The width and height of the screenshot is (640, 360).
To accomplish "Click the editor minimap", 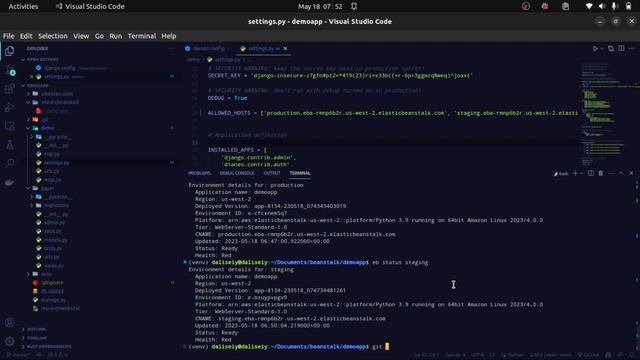I will coord(608,114).
